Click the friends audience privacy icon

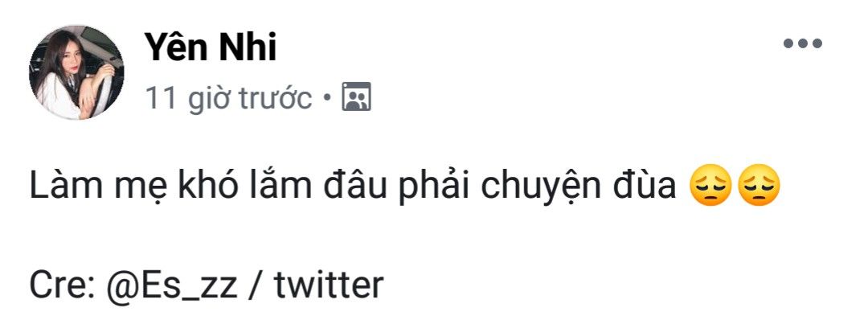[357, 97]
